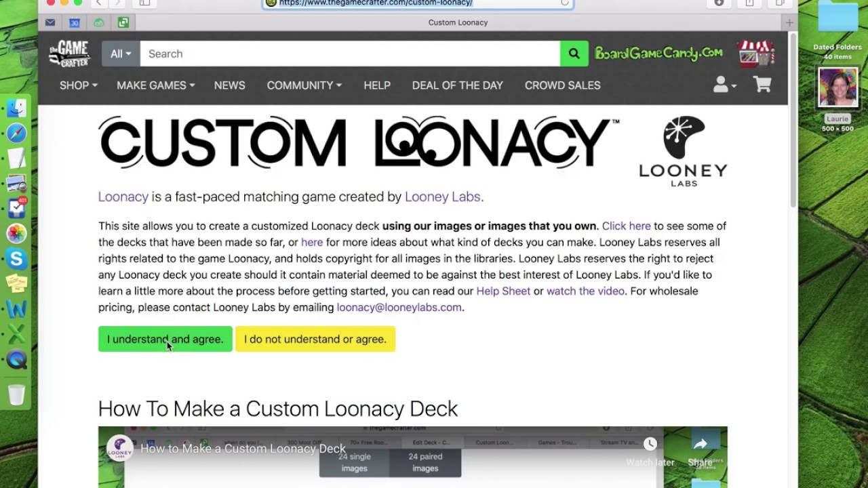Image resolution: width=868 pixels, height=488 pixels.
Task: Toggle the Safari sidebar button
Action: click(144, 3)
